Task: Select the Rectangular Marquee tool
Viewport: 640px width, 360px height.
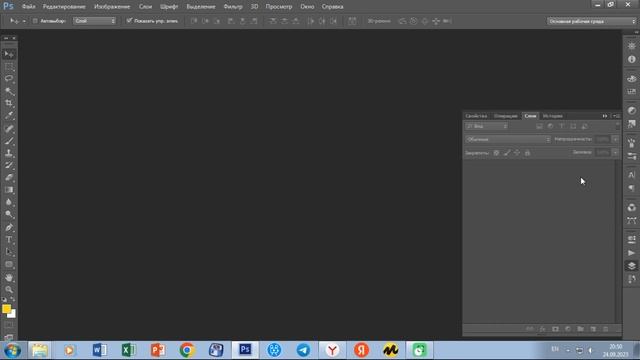Action: 9,67
